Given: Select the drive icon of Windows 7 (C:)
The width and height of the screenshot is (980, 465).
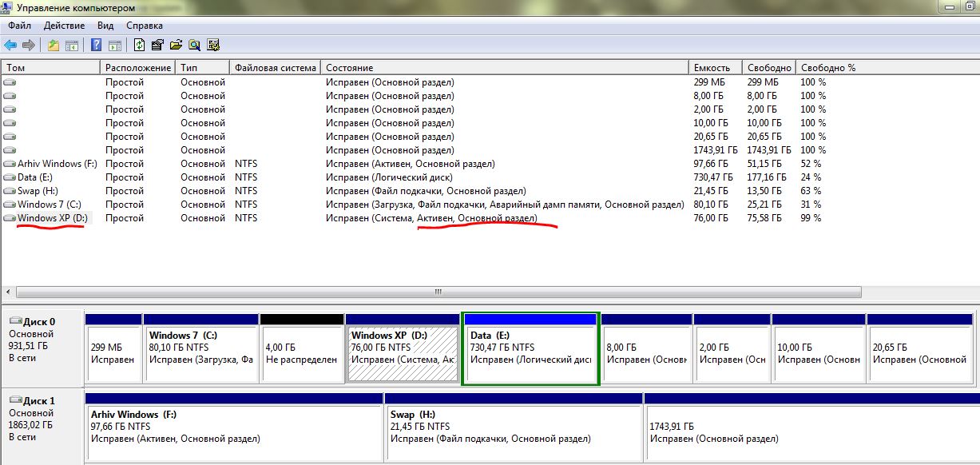Looking at the screenshot, I should click(10, 205).
